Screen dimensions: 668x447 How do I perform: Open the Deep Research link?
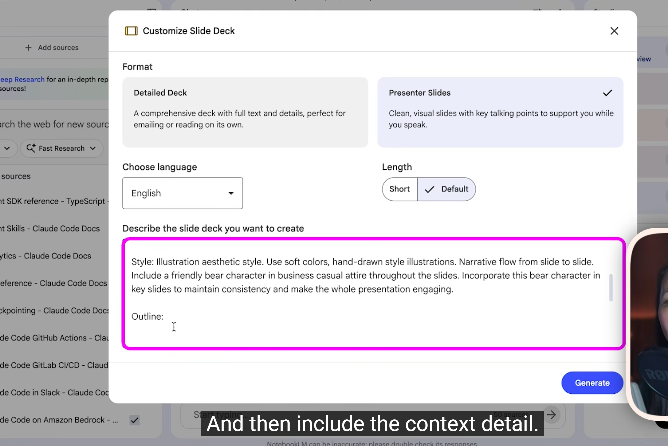(22, 79)
